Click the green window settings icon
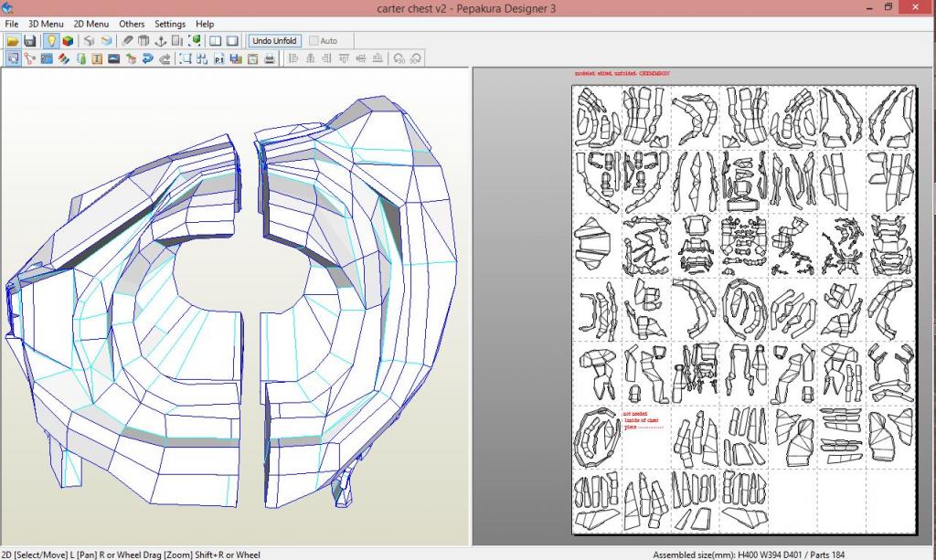The width and height of the screenshot is (936, 560). coord(253,58)
